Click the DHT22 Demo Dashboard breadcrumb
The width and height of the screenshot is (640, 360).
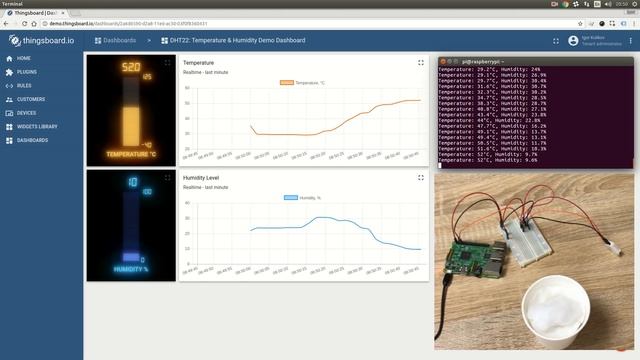[x=233, y=40]
